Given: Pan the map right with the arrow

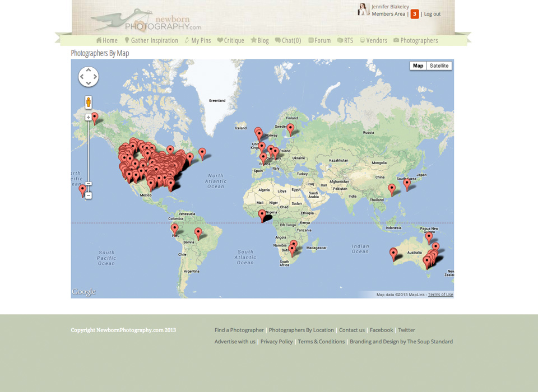Looking at the screenshot, I should click(95, 77).
